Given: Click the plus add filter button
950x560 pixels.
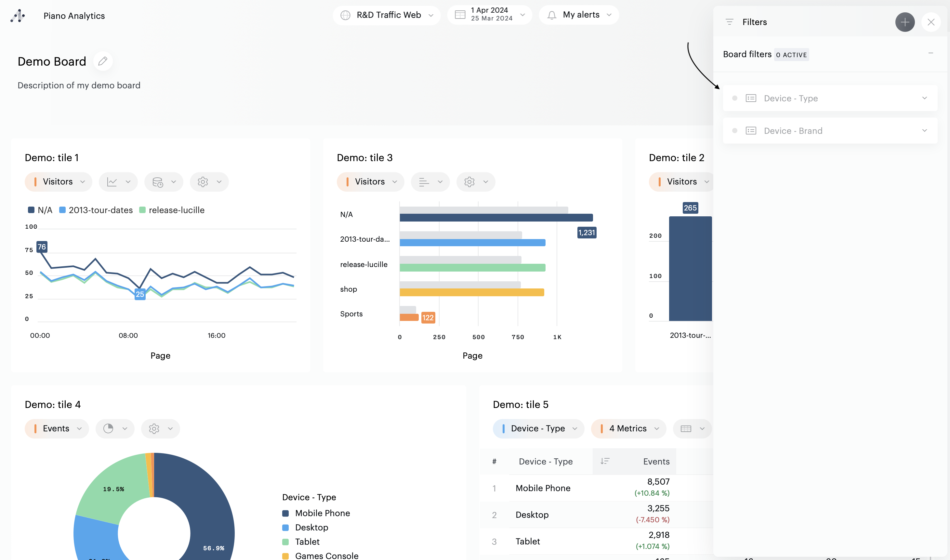Looking at the screenshot, I should [x=905, y=22].
